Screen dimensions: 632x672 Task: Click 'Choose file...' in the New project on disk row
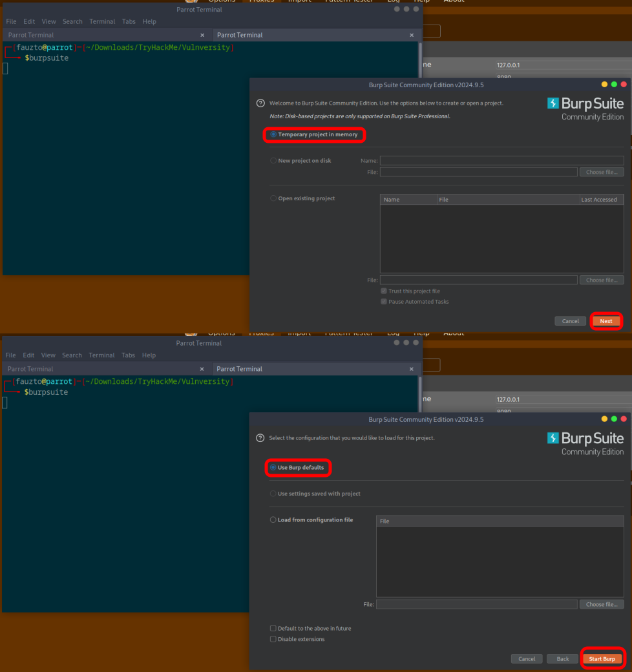(602, 172)
